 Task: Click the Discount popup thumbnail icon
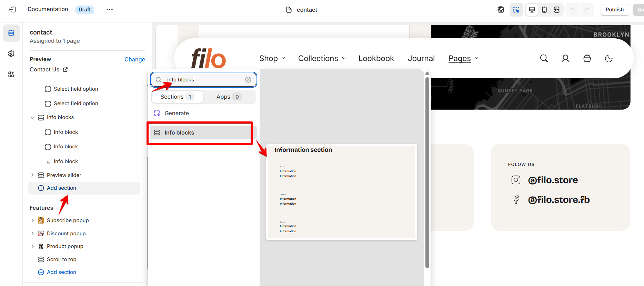pos(41,234)
